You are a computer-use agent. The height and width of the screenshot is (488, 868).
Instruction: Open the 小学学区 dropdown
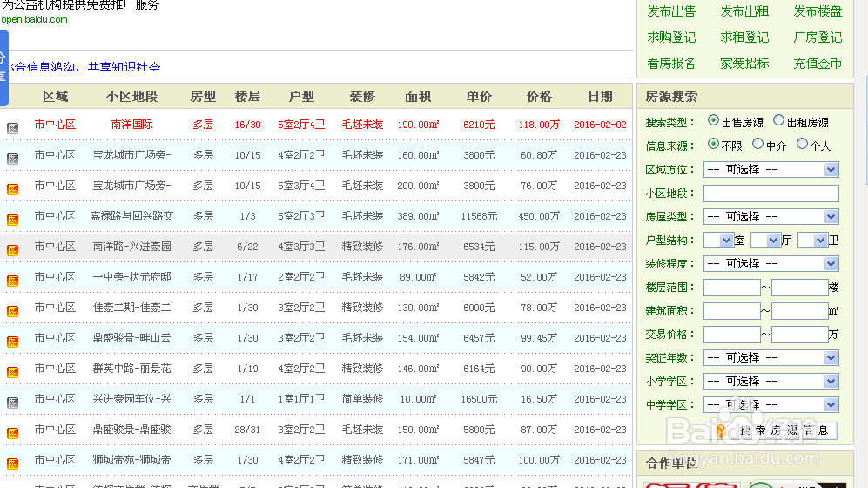770,381
